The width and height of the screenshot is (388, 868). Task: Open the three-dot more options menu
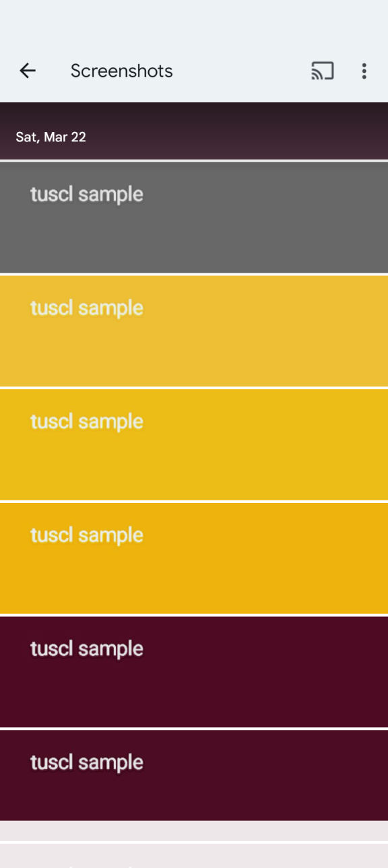(x=364, y=71)
